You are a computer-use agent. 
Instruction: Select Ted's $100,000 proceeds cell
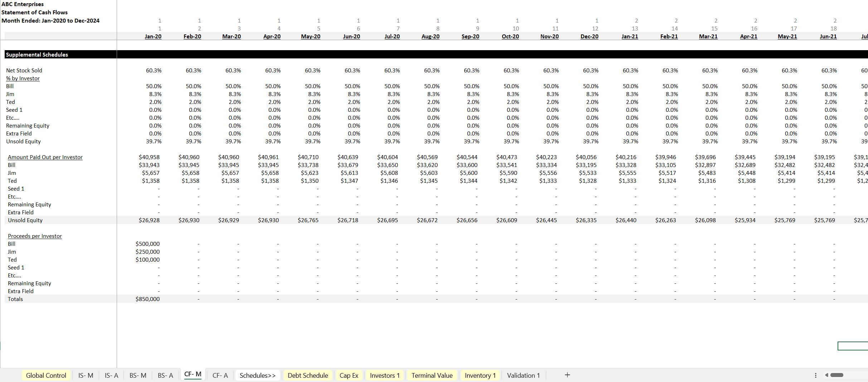[147, 260]
